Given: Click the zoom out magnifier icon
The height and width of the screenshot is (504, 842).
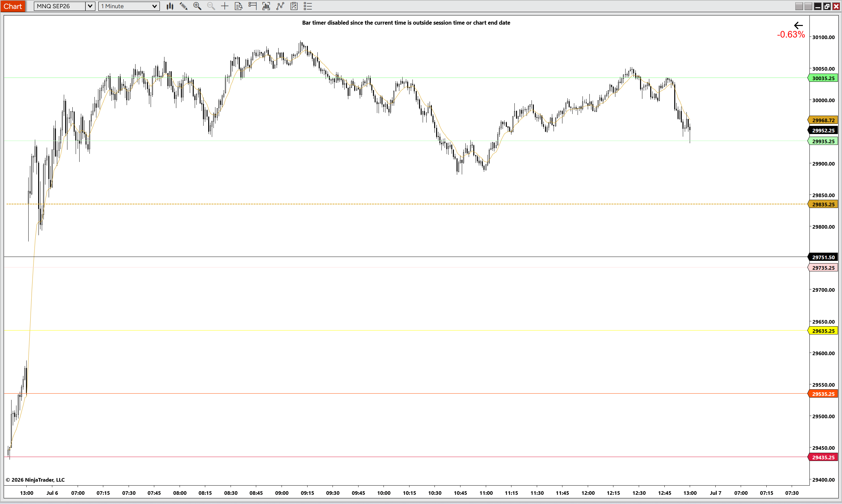Looking at the screenshot, I should coord(211,6).
